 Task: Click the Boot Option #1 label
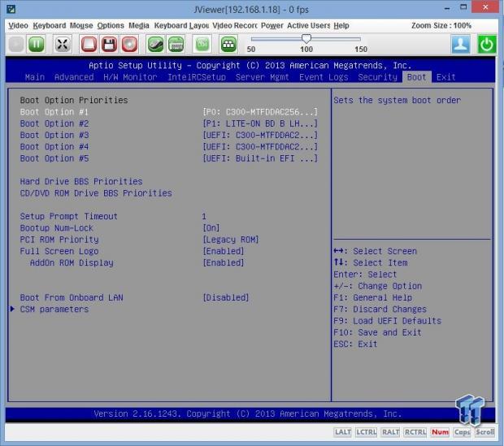pyautogui.click(x=54, y=112)
